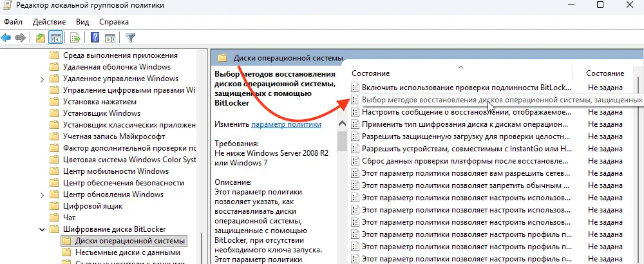644x264 pixels.
Task: Open Help using the blue question mark icon
Action: pyautogui.click(x=95, y=37)
